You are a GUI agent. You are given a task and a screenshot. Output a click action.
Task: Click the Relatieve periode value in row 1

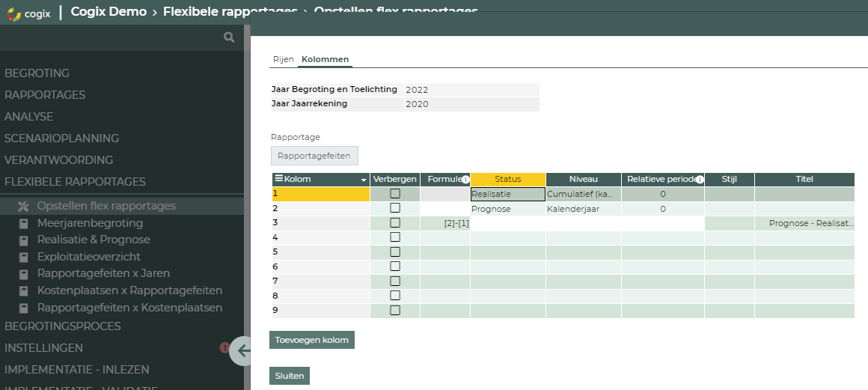tap(663, 194)
